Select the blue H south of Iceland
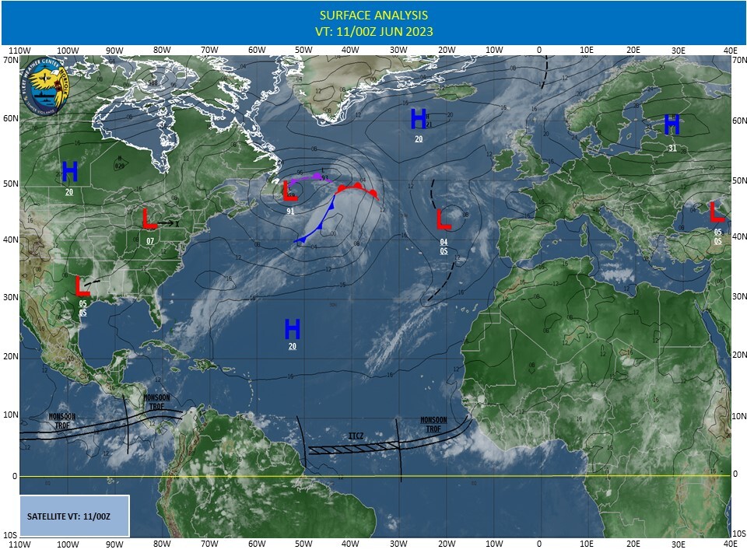Image resolution: width=747 pixels, height=560 pixels. tap(419, 119)
